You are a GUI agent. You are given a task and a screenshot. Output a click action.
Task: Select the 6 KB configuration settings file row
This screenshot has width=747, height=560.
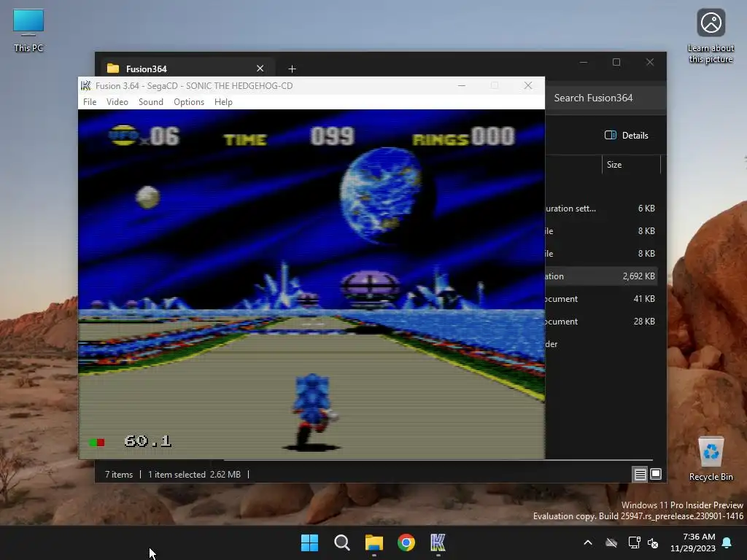click(601, 208)
